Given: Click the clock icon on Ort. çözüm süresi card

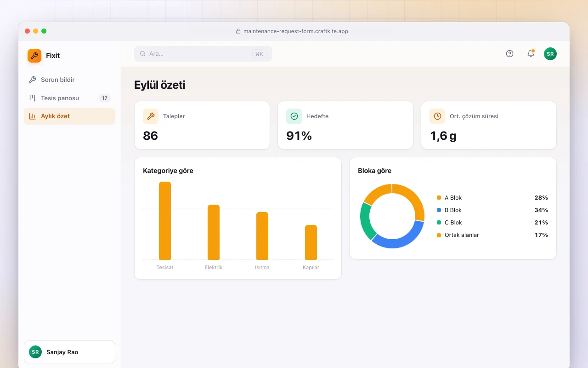Looking at the screenshot, I should click(x=437, y=116).
